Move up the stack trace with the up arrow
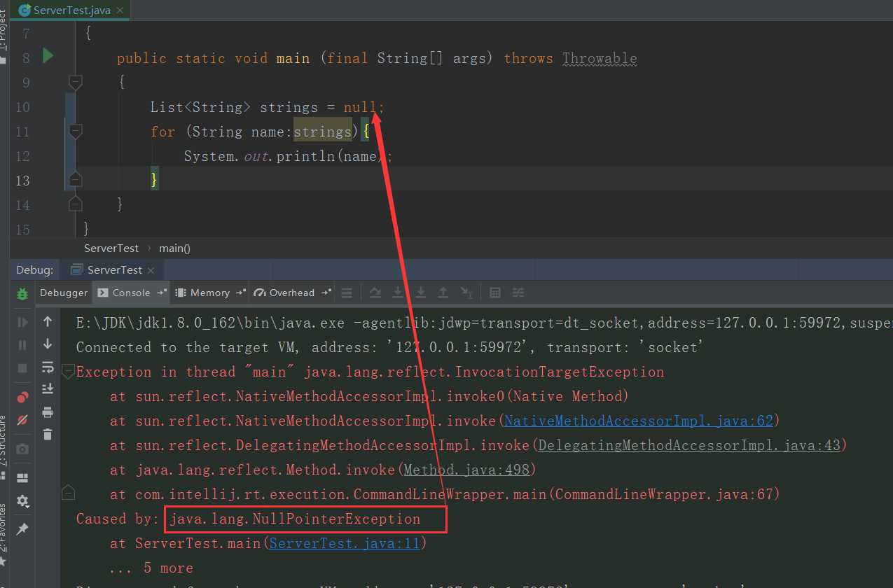The height and width of the screenshot is (588, 893). pyautogui.click(x=48, y=321)
